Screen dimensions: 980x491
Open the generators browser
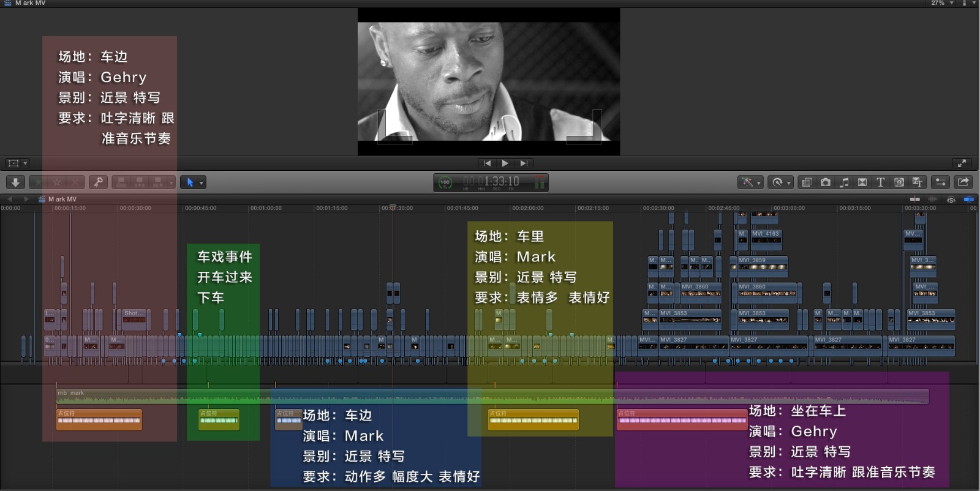tap(899, 182)
